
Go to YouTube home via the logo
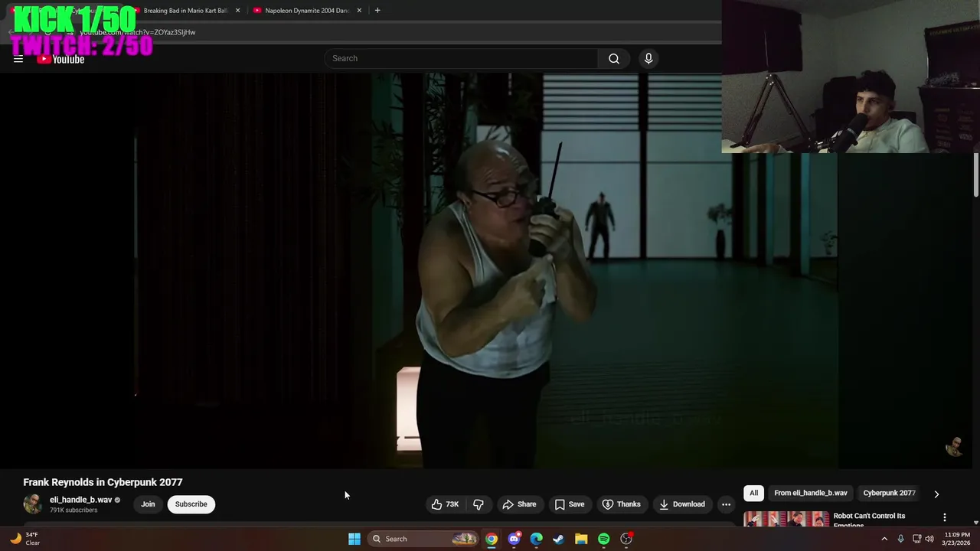60,59
